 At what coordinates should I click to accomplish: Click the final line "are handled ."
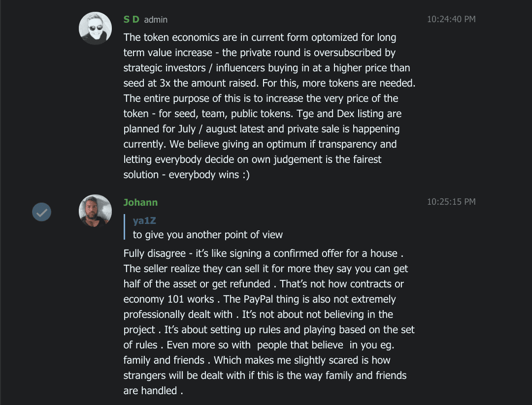point(153,391)
